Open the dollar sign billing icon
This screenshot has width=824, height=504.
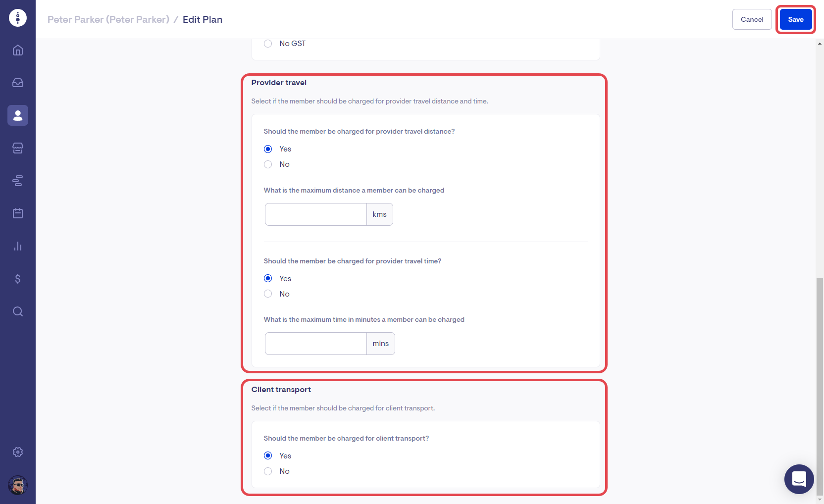tap(18, 279)
